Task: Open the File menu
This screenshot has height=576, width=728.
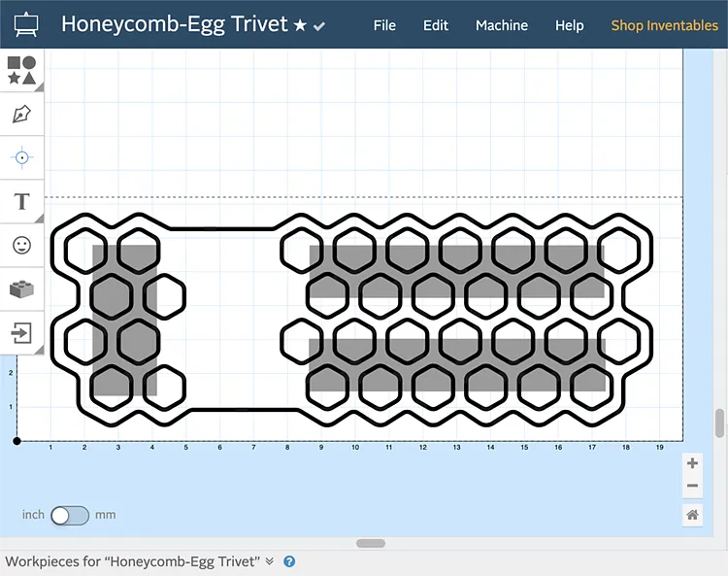Action: 384,25
